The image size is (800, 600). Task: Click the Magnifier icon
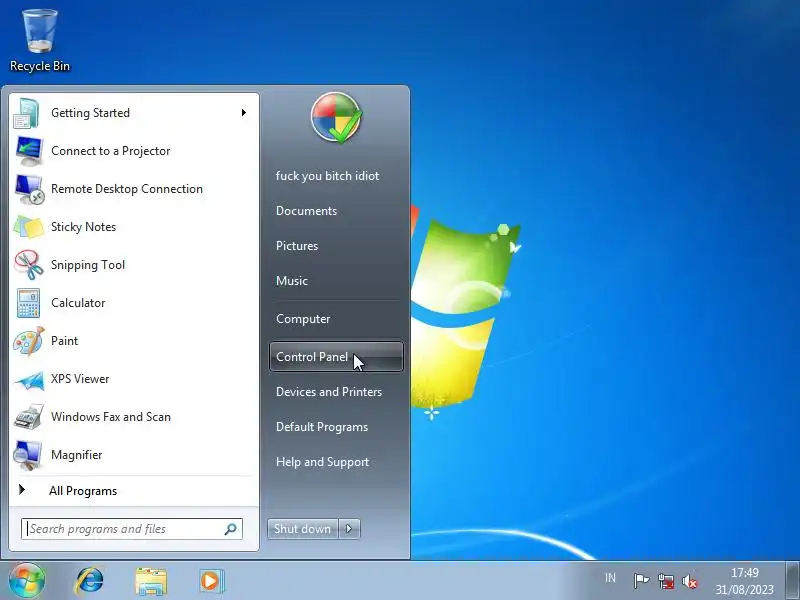28,455
